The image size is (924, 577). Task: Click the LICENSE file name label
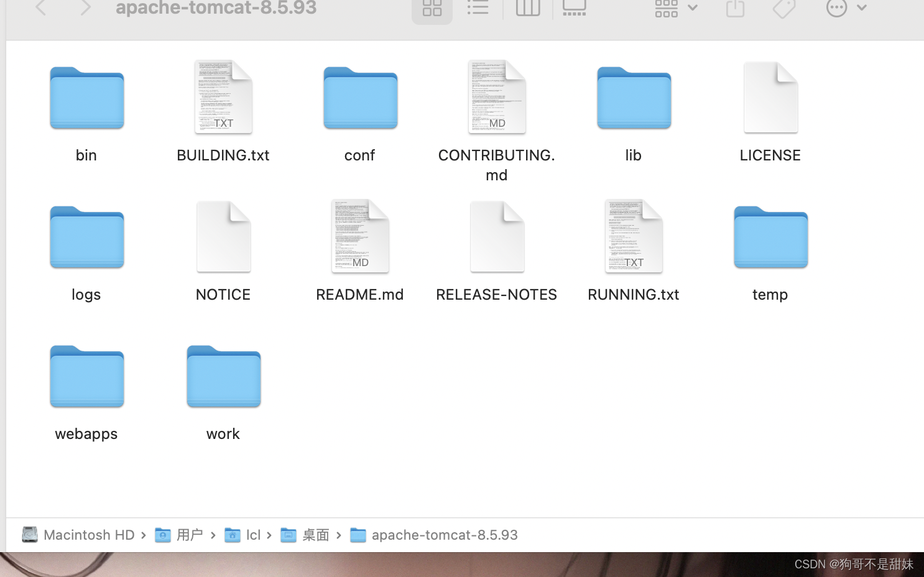click(770, 155)
